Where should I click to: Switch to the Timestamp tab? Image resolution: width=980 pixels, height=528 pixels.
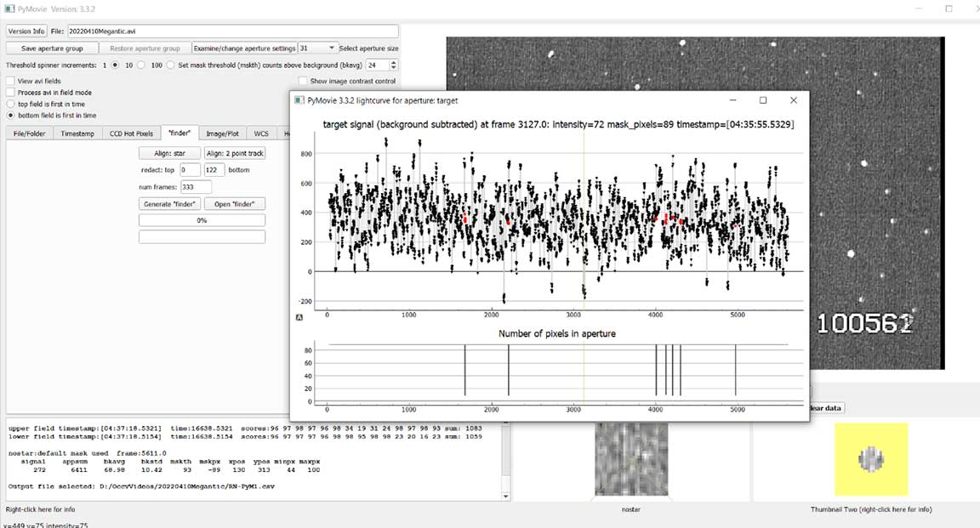click(77, 133)
